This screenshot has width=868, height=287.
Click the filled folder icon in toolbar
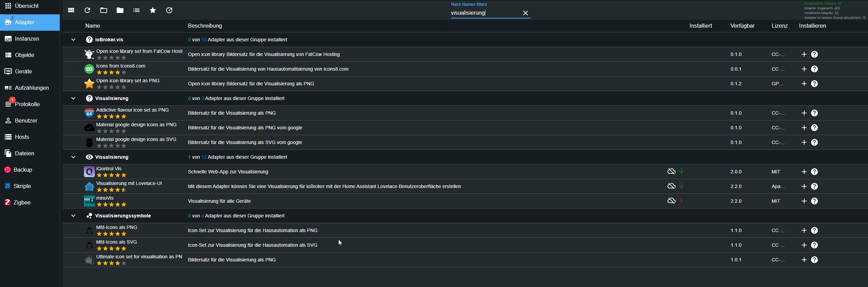pyautogui.click(x=120, y=10)
